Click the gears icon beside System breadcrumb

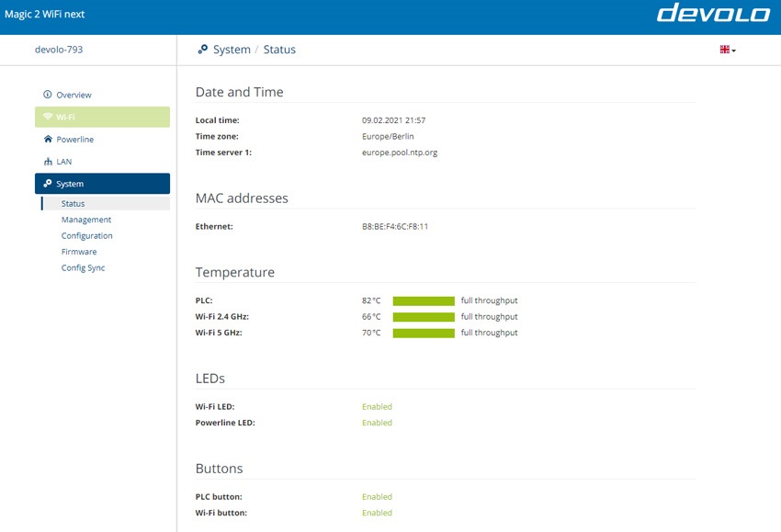[202, 50]
